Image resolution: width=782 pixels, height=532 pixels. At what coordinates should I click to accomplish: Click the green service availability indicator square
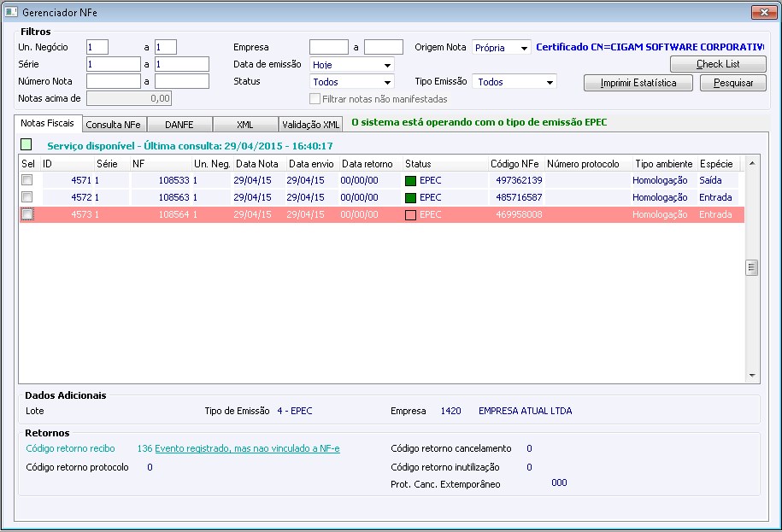(26, 145)
